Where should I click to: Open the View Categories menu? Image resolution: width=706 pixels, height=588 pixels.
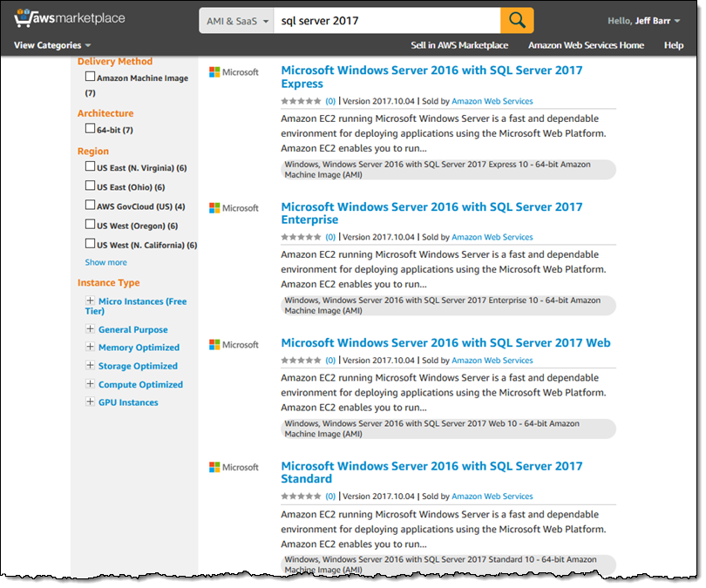52,45
